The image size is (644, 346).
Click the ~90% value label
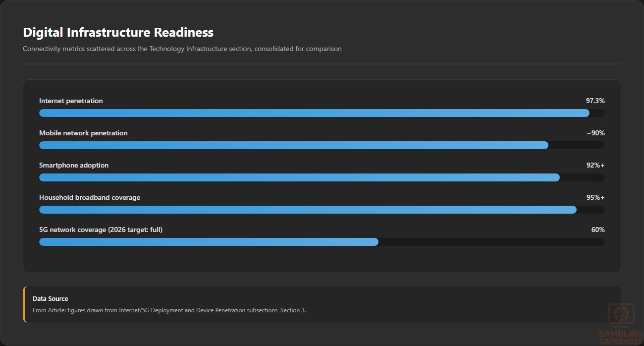click(x=595, y=133)
